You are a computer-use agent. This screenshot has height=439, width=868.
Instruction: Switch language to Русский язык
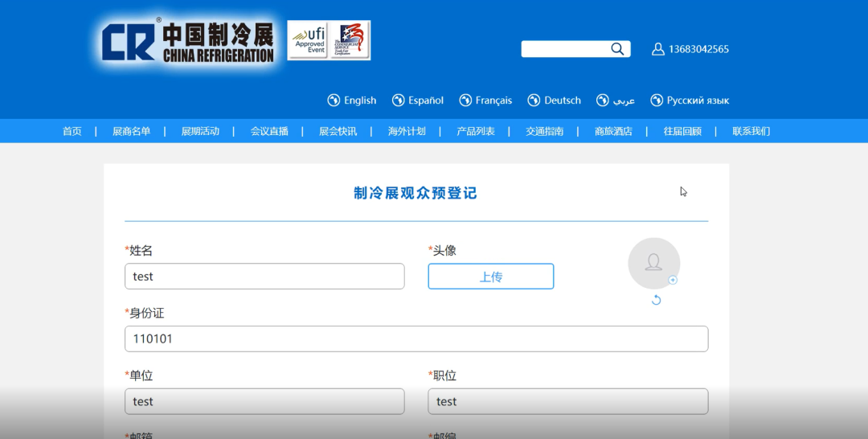click(698, 101)
